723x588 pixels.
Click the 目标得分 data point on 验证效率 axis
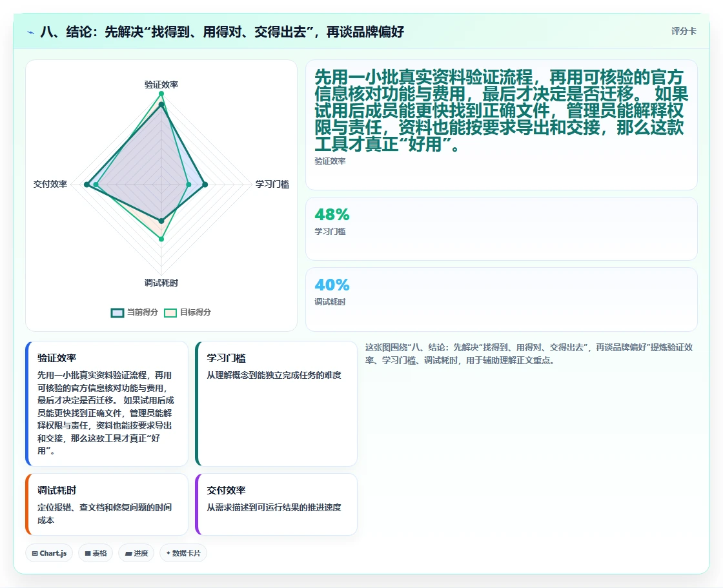tap(161, 94)
